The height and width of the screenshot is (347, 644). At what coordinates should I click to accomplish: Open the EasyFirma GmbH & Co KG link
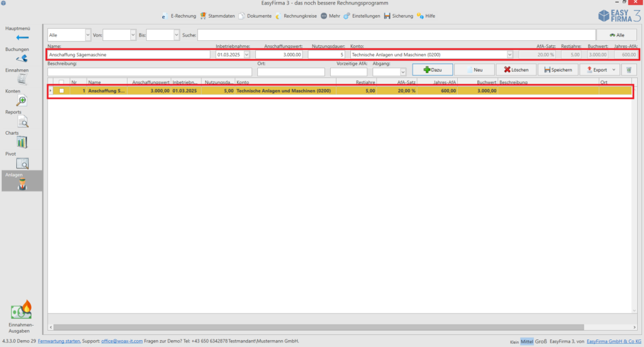coord(614,342)
